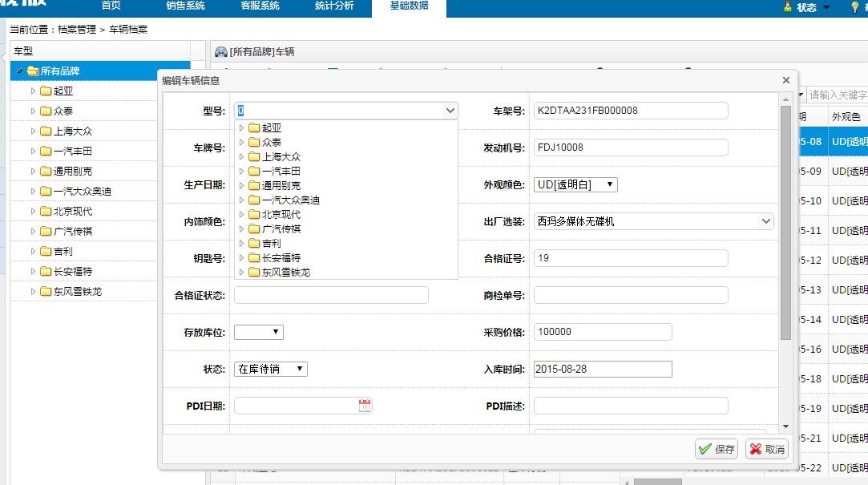This screenshot has height=485, width=868.
Task: Expand 上海大众 in the 型号 dropdown tree
Action: click(x=241, y=157)
